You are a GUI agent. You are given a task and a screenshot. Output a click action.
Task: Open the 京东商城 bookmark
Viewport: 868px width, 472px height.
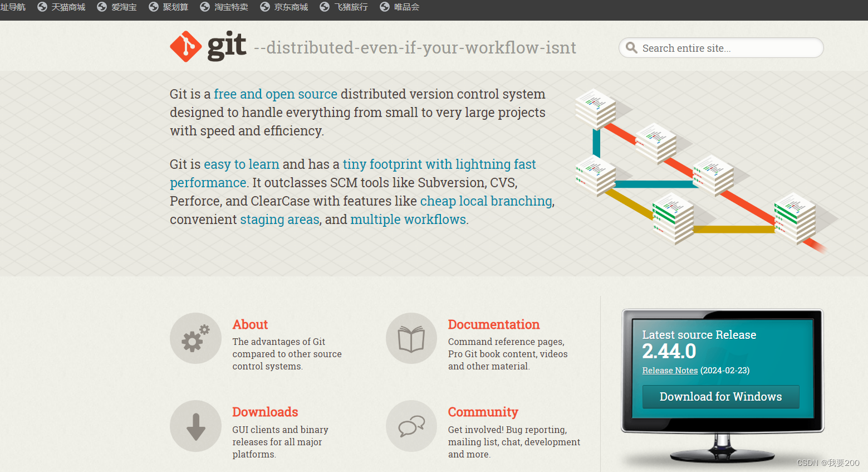coord(291,7)
